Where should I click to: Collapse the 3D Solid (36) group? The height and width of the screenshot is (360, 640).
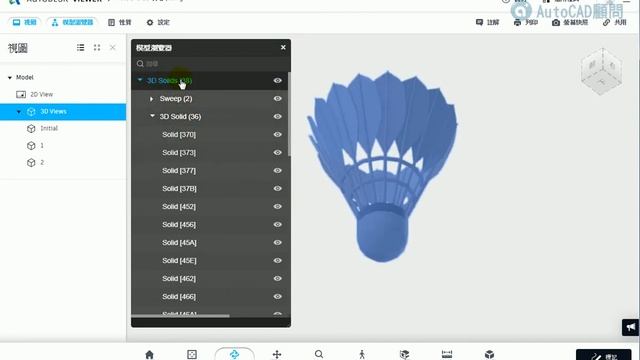(152, 116)
